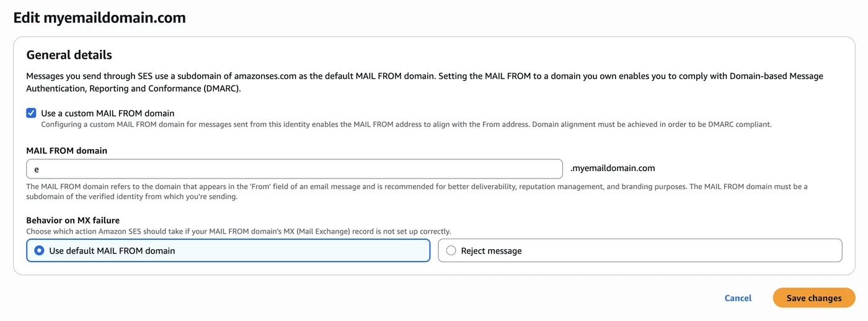The width and height of the screenshot is (868, 321).
Task: Click the Edit myemaildomain.com page heading
Action: tap(100, 17)
